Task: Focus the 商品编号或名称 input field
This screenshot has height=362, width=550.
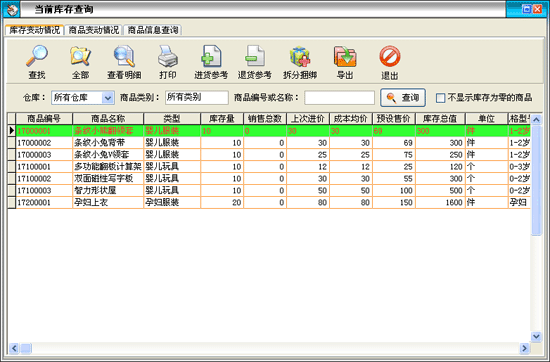Action: 340,98
